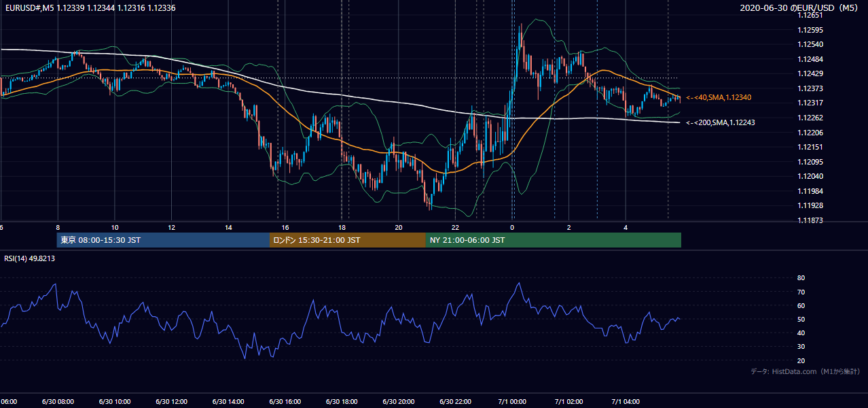
Task: Click price axis value 1.12595
Action: 810,29
